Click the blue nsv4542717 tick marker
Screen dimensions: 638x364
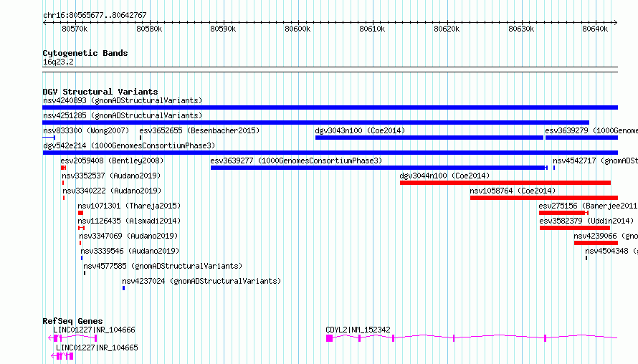[554, 168]
